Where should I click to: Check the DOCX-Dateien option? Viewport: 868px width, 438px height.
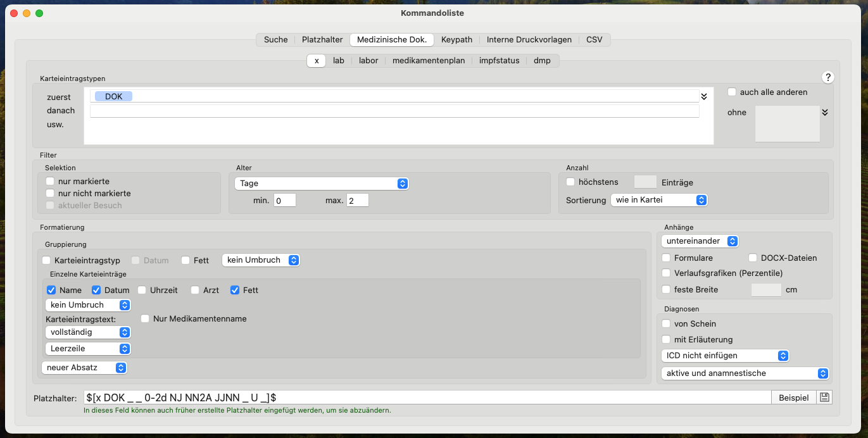pos(753,258)
